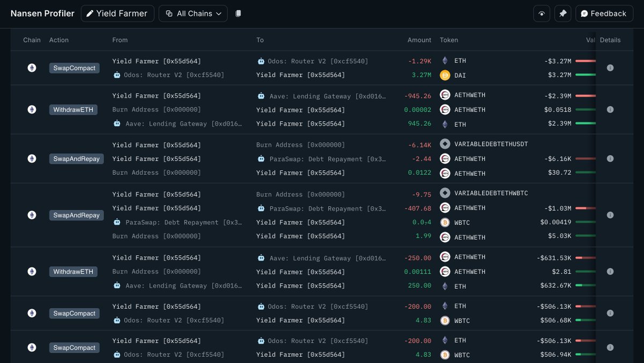
Task: Click the Ethereum chain icon in the VARIABLEDEBTETHWBTC row
Action: (32, 215)
